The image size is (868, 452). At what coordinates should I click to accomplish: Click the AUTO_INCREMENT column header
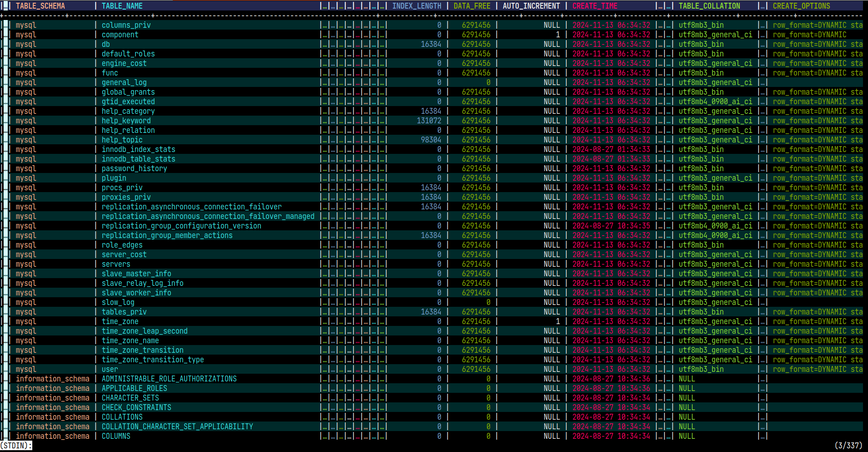click(532, 6)
